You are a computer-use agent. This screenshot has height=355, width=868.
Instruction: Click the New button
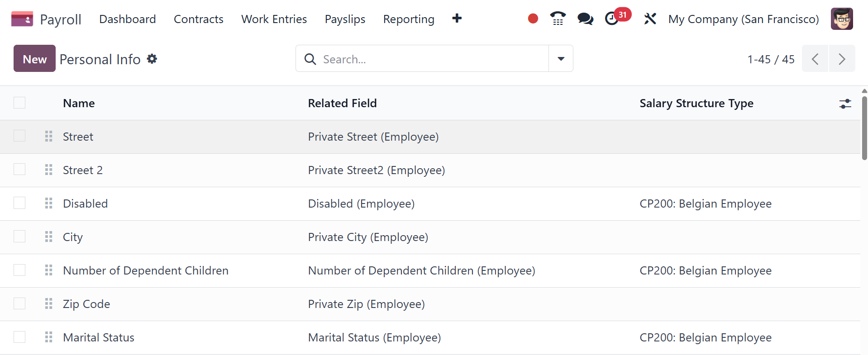click(34, 59)
